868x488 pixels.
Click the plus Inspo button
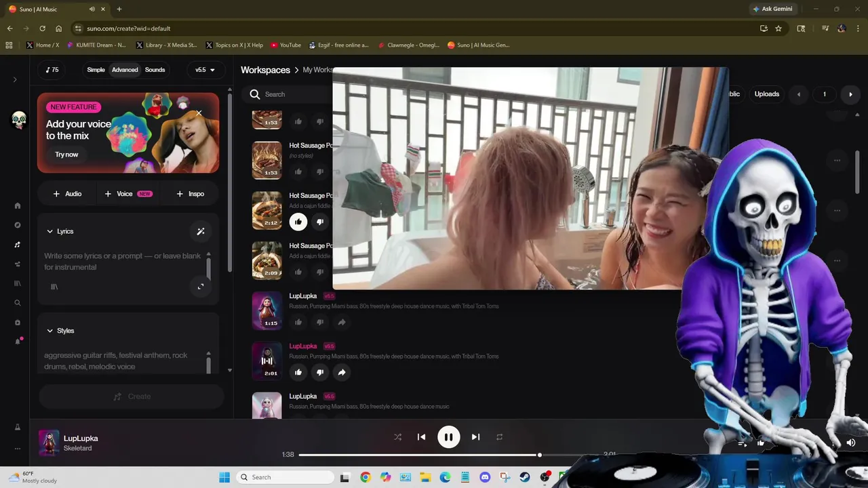pos(190,194)
